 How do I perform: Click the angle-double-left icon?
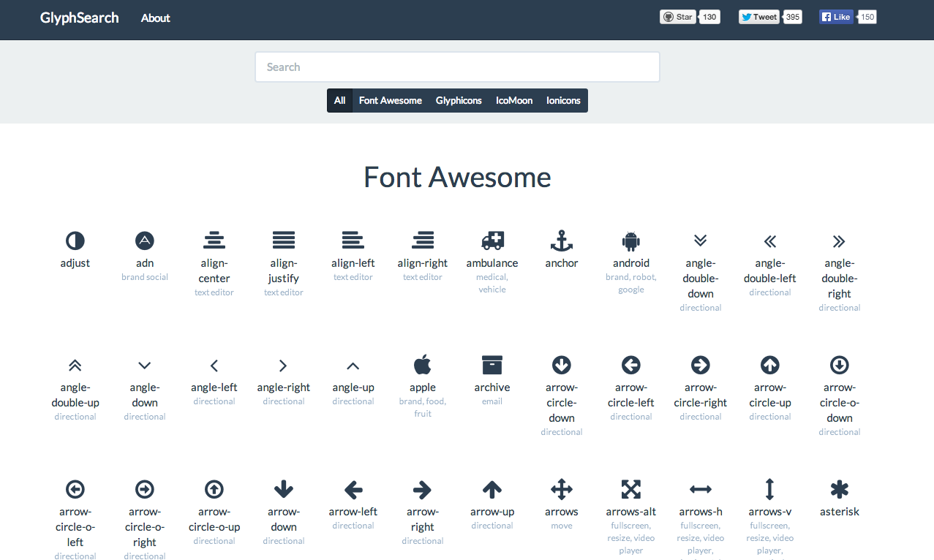click(770, 241)
